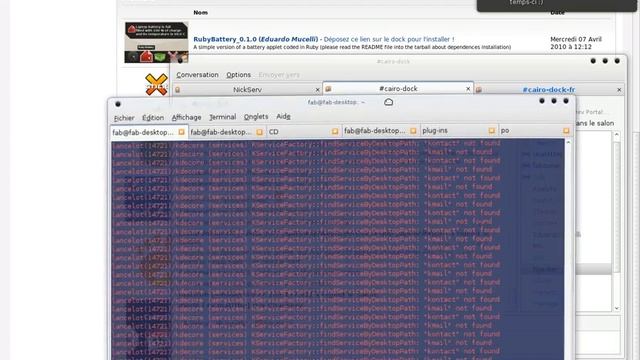Viewport: 640px width, 360px height.
Task: Open the terminal window menu dot at title bar left
Action: (x=118, y=104)
